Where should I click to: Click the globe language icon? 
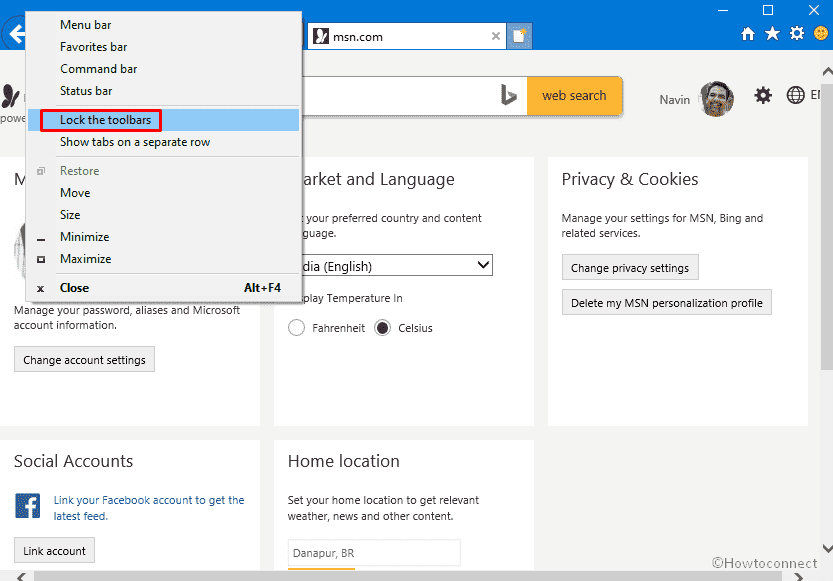click(x=795, y=96)
